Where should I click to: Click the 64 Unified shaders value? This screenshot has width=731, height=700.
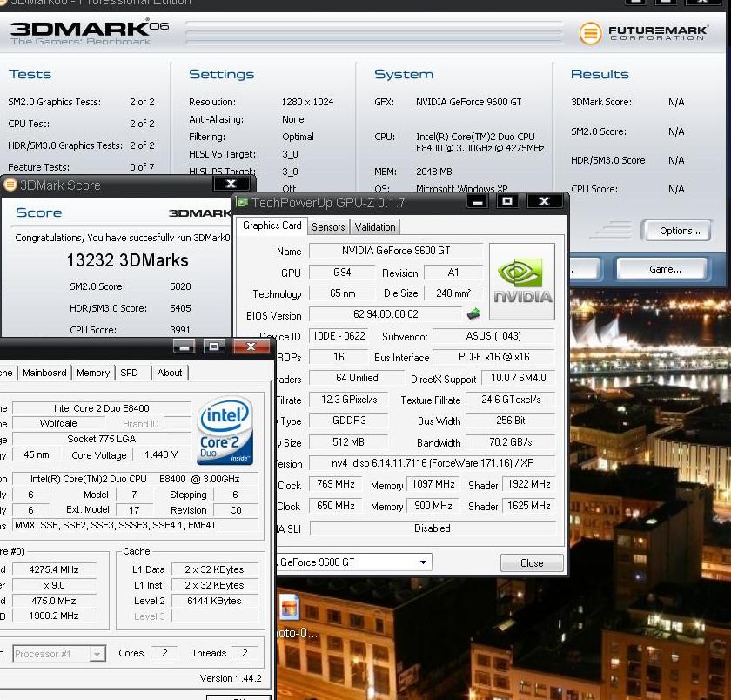click(357, 378)
